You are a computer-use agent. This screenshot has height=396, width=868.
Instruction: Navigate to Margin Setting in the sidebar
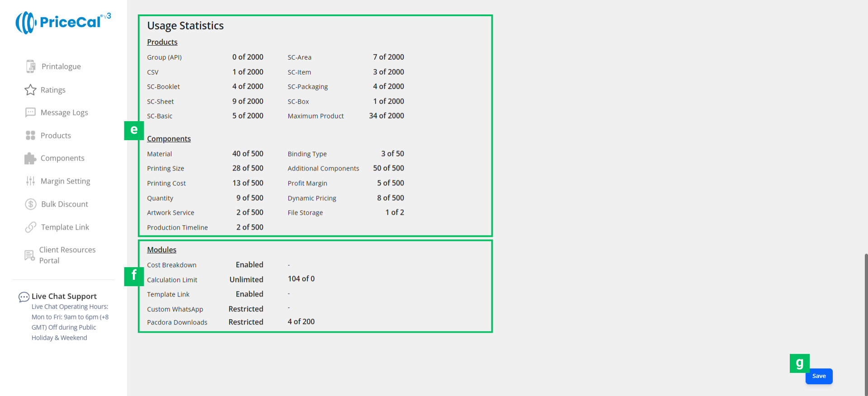[65, 181]
